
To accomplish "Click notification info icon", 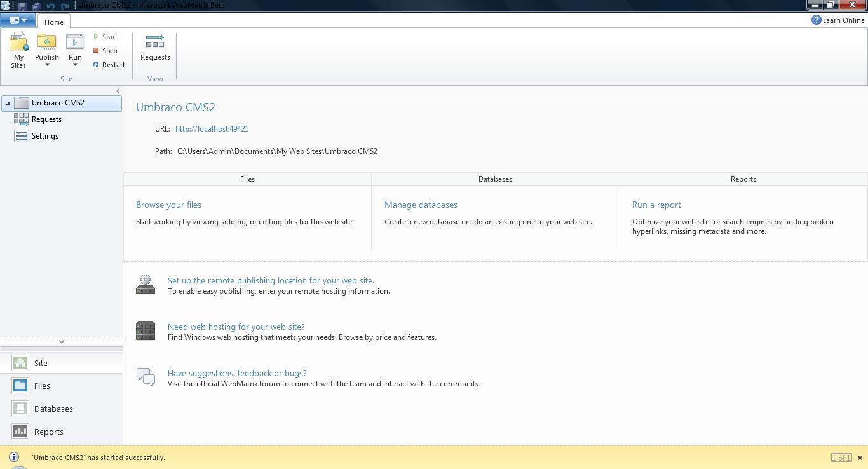I will [14, 457].
